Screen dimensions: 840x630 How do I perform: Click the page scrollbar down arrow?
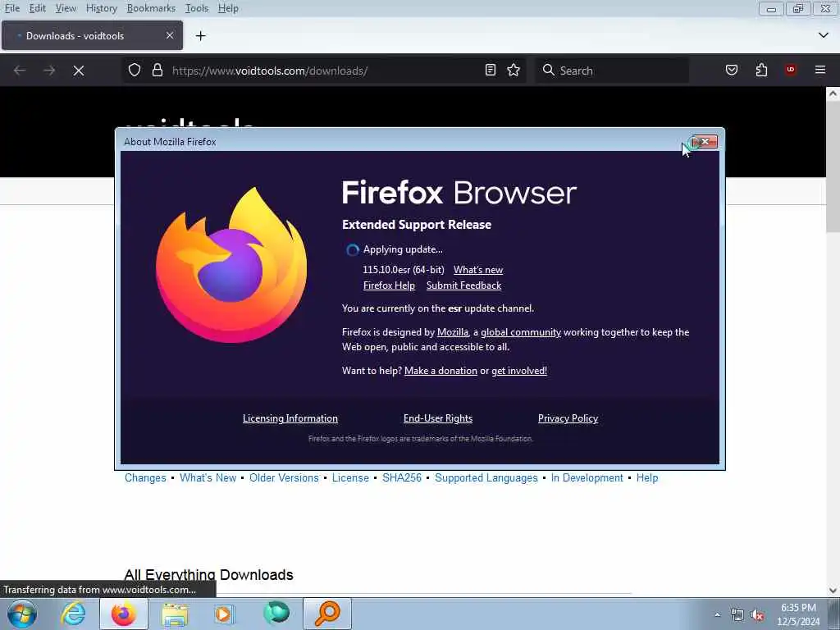[x=833, y=591]
